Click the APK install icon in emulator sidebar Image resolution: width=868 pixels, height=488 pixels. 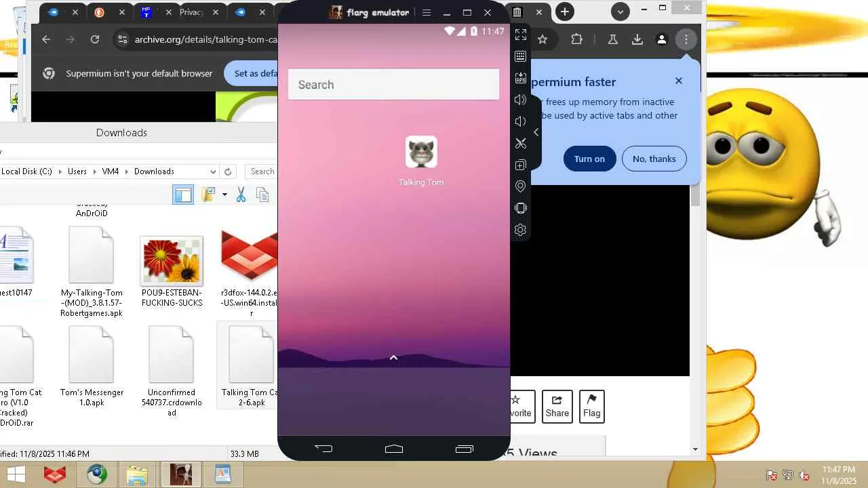[521, 78]
